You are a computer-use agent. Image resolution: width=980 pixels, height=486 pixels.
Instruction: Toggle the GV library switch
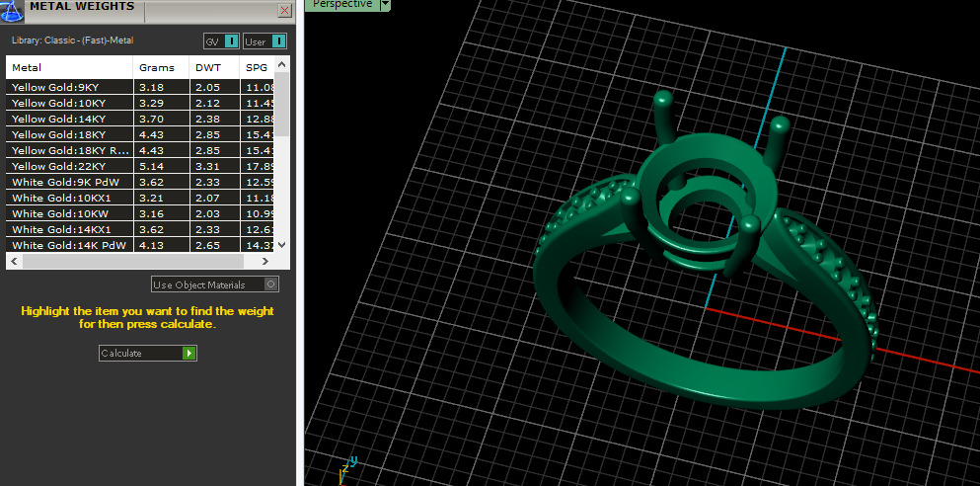221,41
